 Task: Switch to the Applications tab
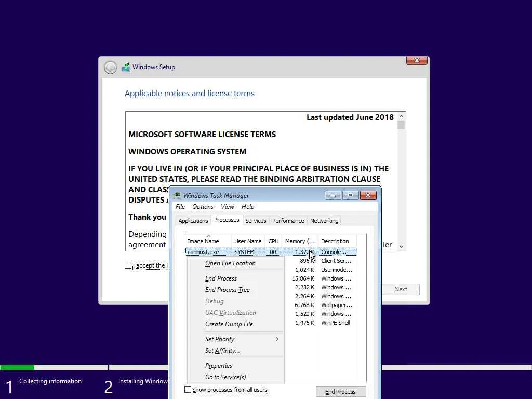(193, 220)
